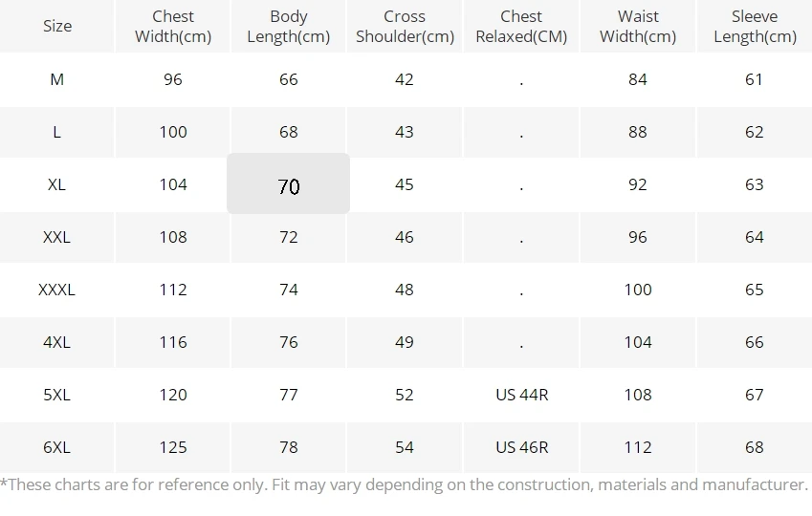This screenshot has width=812, height=516.
Task: Click the 4XL size label
Action: [x=57, y=342]
